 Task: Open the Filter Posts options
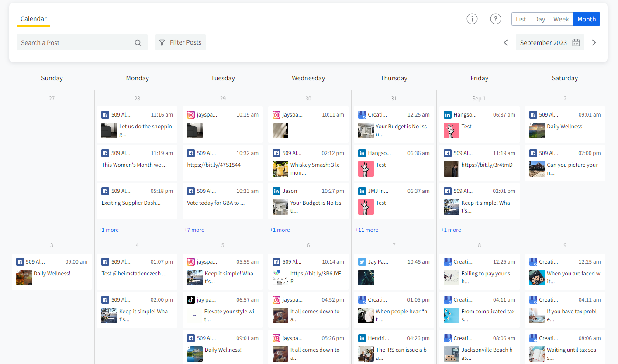(x=180, y=42)
